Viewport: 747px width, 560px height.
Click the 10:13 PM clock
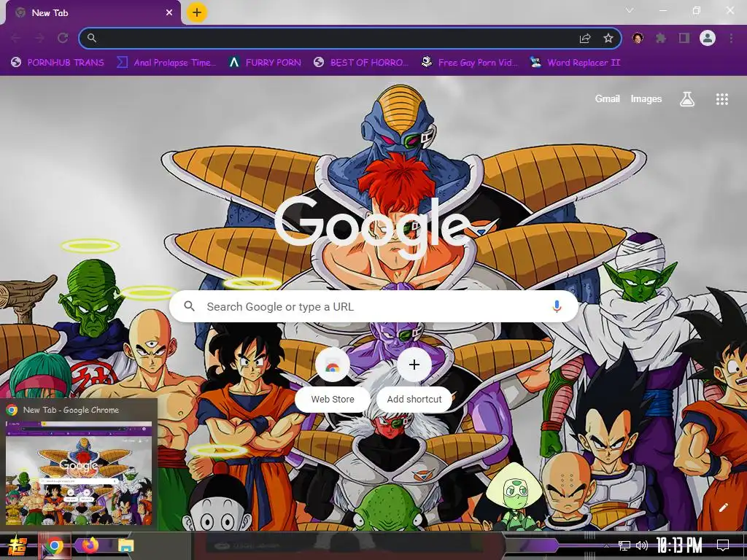click(679, 545)
